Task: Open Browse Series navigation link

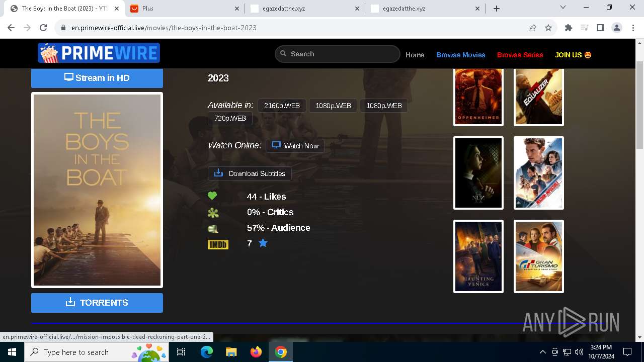Action: click(x=520, y=55)
